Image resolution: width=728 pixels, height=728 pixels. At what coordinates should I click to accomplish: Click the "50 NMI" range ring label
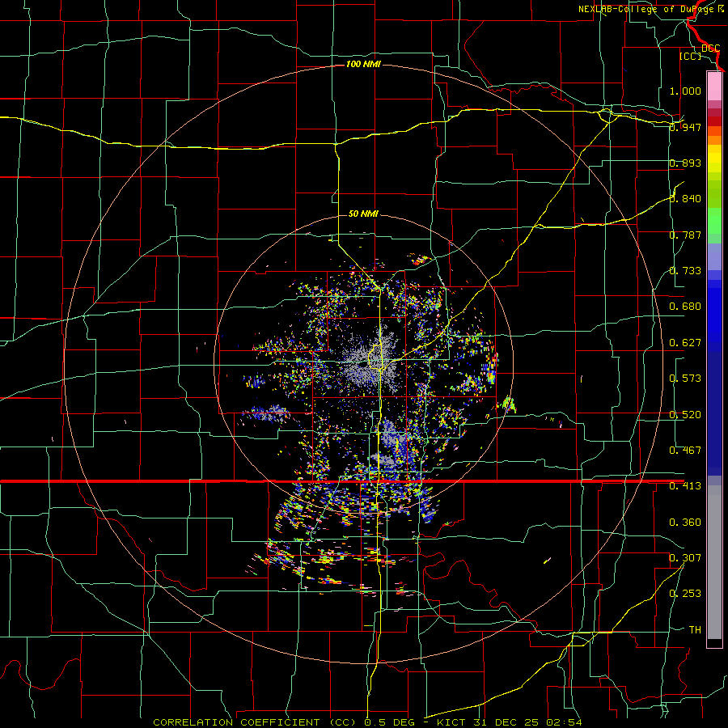click(x=363, y=214)
